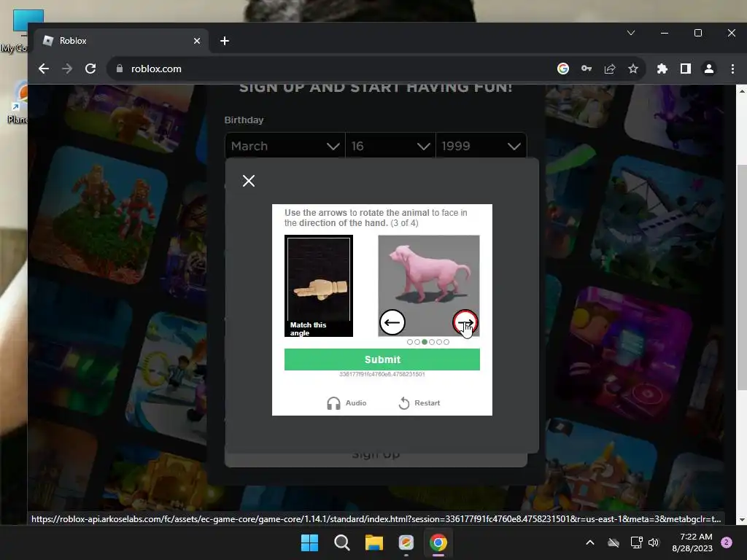Image resolution: width=747 pixels, height=560 pixels.
Task: Open the 7:22 AM clock and date
Action: click(x=692, y=542)
